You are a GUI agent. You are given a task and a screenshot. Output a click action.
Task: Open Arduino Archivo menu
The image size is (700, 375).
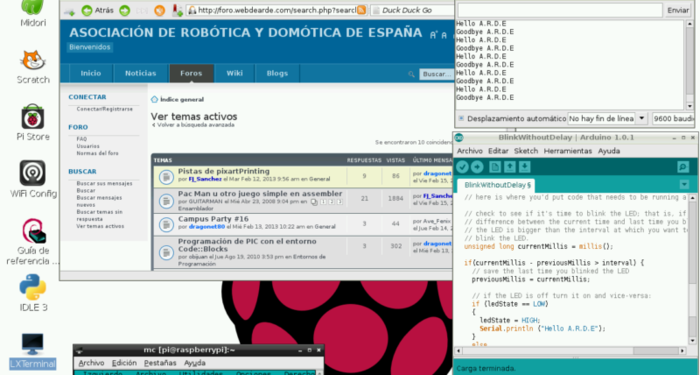tap(470, 151)
